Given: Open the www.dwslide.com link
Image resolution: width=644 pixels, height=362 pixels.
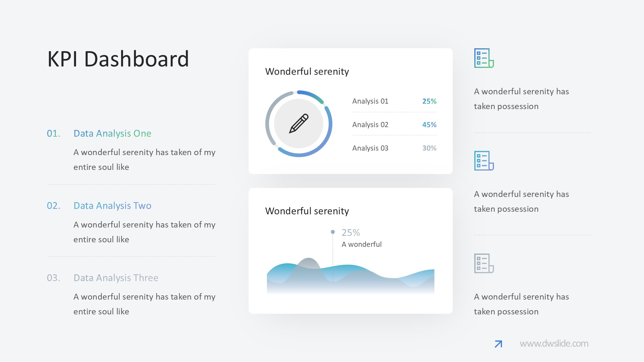Looking at the screenshot, I should tap(554, 344).
